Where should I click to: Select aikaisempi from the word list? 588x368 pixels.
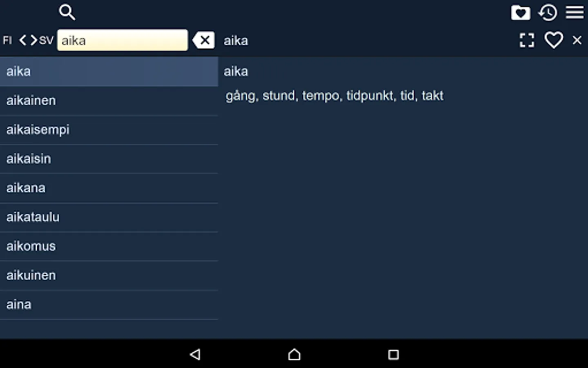[109, 130]
